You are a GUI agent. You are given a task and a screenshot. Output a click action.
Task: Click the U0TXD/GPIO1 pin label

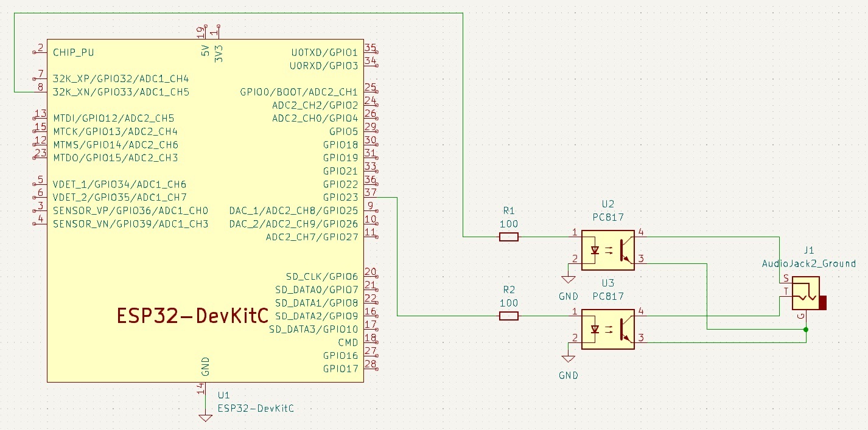click(x=324, y=52)
